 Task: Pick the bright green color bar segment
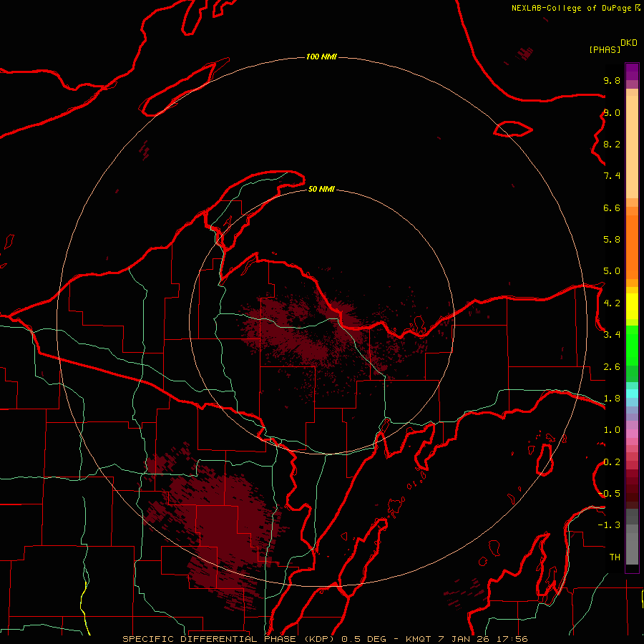632,346
